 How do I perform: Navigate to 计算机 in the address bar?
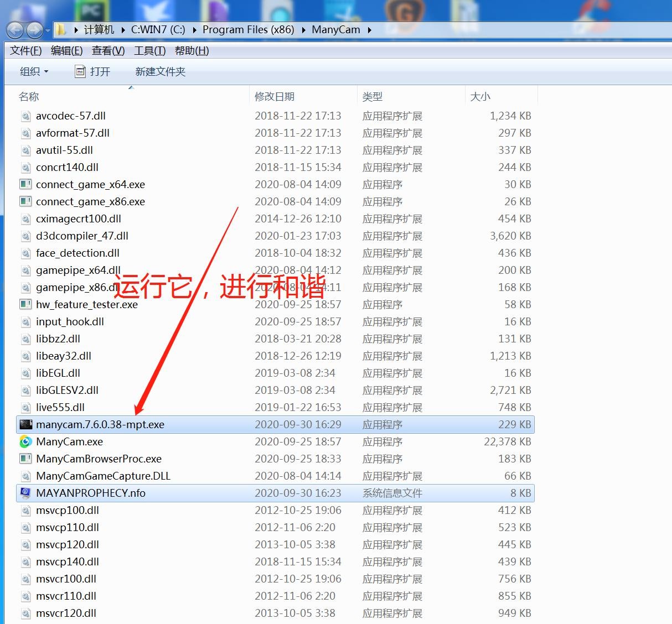point(99,30)
